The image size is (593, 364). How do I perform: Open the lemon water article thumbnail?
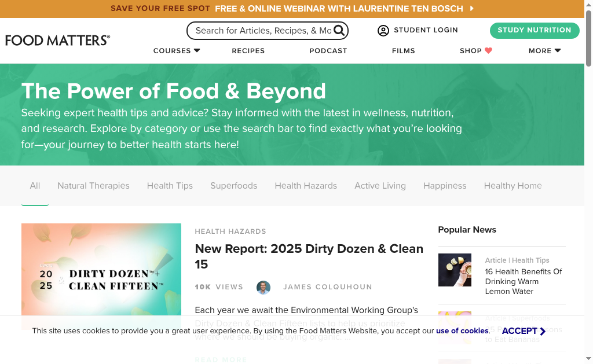click(455, 270)
